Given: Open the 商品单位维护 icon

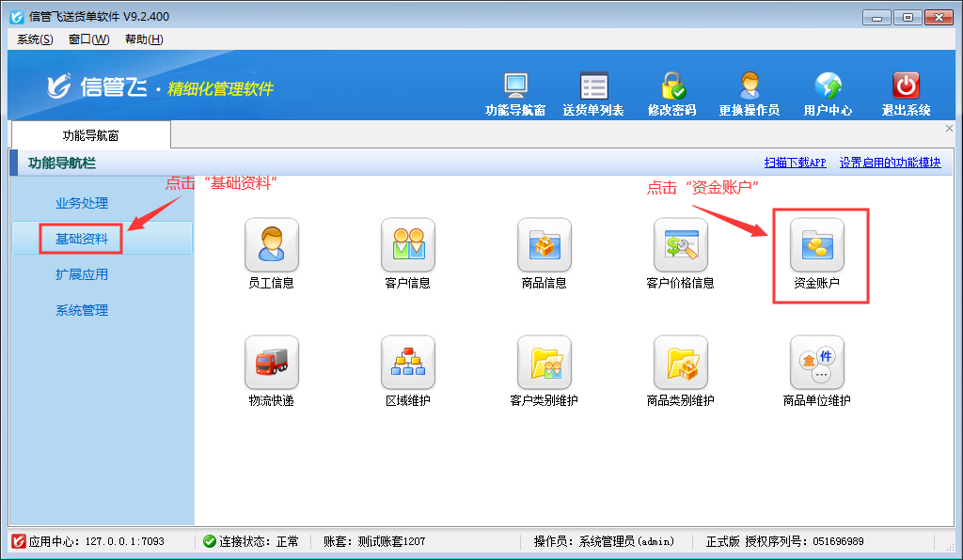Looking at the screenshot, I should tap(816, 363).
